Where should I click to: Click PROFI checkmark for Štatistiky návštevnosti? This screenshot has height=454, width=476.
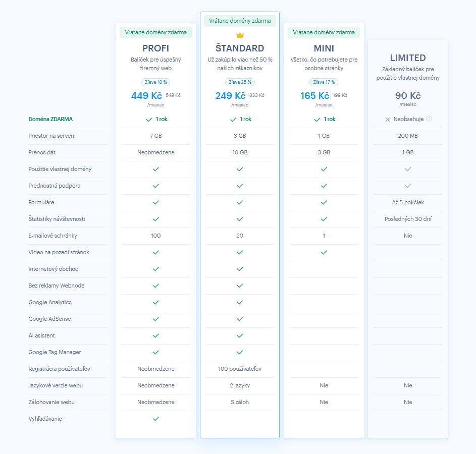pos(156,219)
